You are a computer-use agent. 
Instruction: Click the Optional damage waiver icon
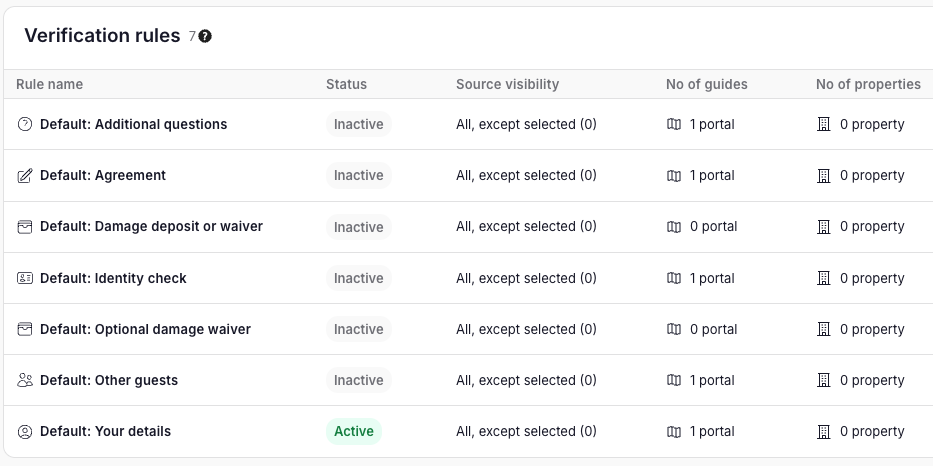tap(25, 329)
